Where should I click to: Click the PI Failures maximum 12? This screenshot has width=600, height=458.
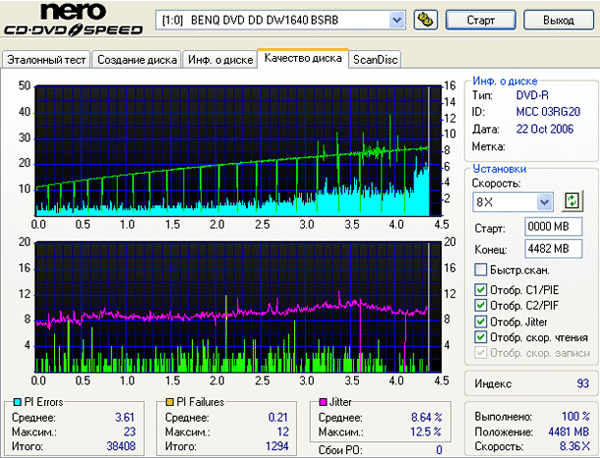282,432
